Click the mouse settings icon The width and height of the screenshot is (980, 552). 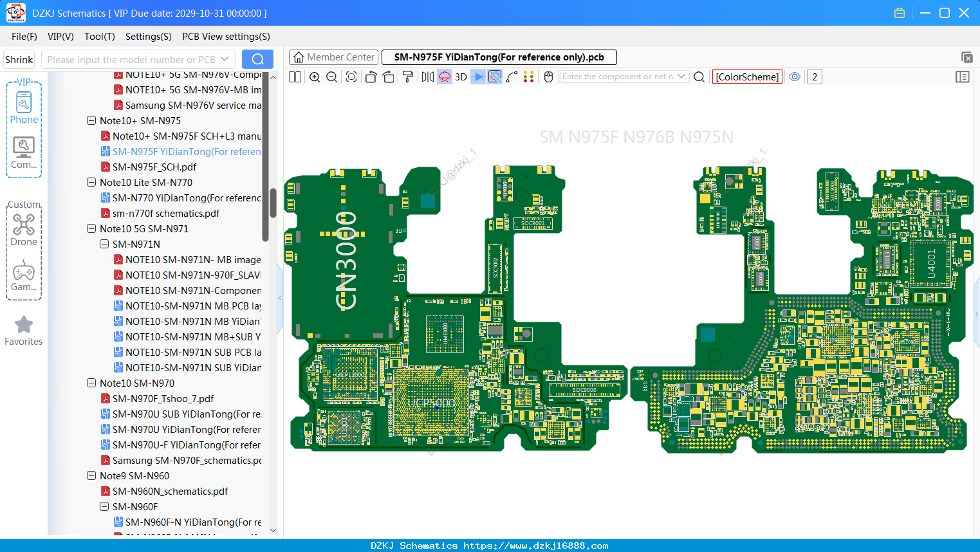549,77
